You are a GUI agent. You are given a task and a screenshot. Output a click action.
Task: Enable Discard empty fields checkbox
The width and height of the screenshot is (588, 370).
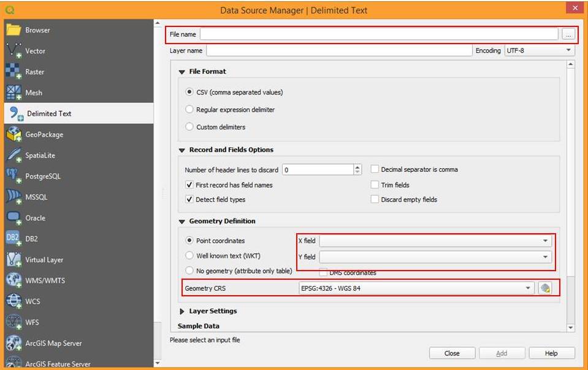coord(375,199)
